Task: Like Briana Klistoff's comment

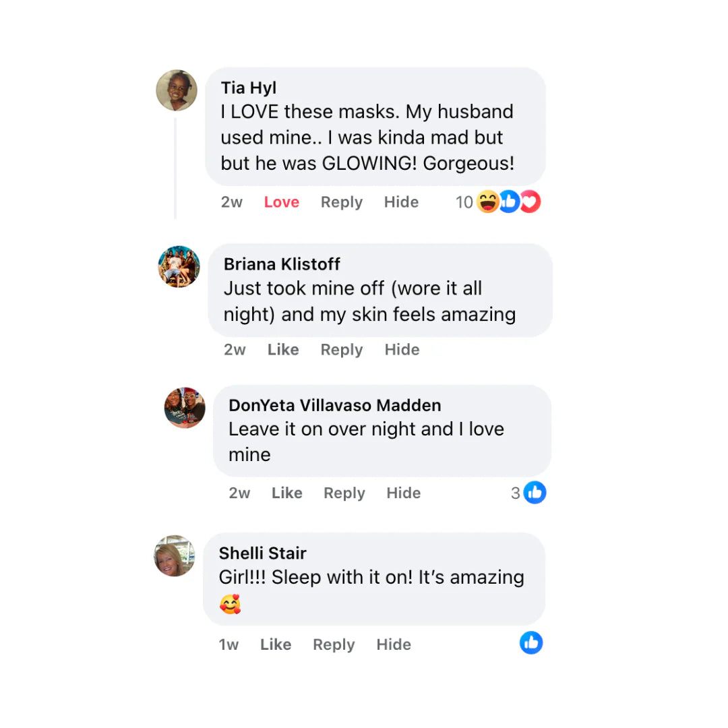Action: click(282, 350)
